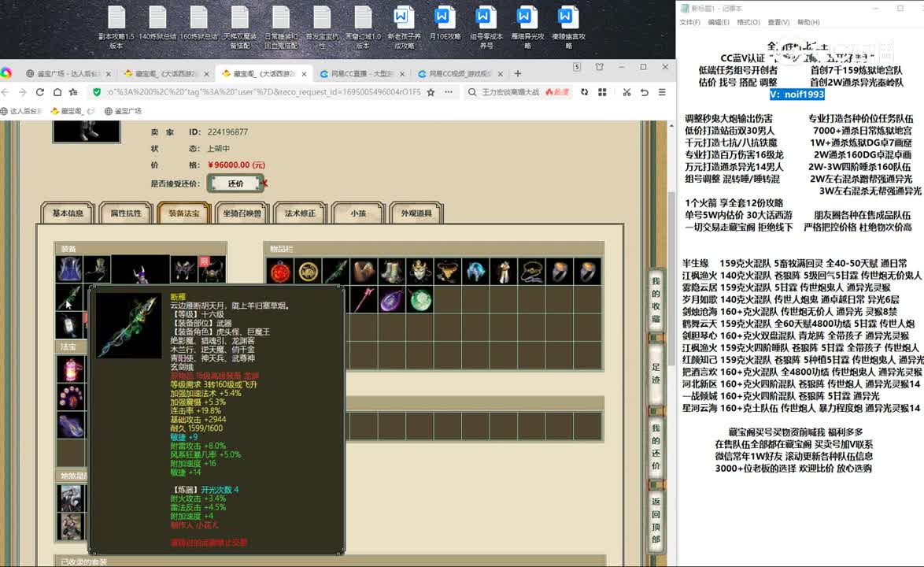This screenshot has width=924, height=567.
Task: Select the red round ornament in inventory
Action: coord(280,271)
